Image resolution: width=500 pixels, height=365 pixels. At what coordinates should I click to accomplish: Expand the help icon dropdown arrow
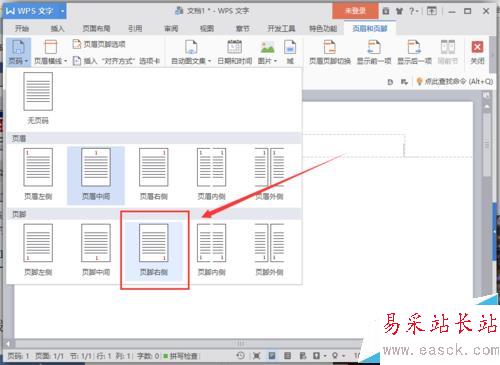pos(417,12)
